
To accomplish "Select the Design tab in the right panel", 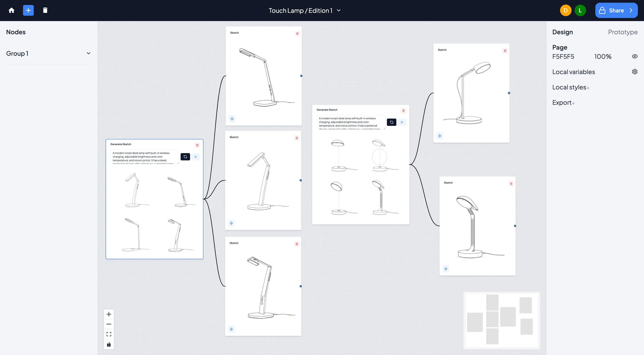I will 563,32.
